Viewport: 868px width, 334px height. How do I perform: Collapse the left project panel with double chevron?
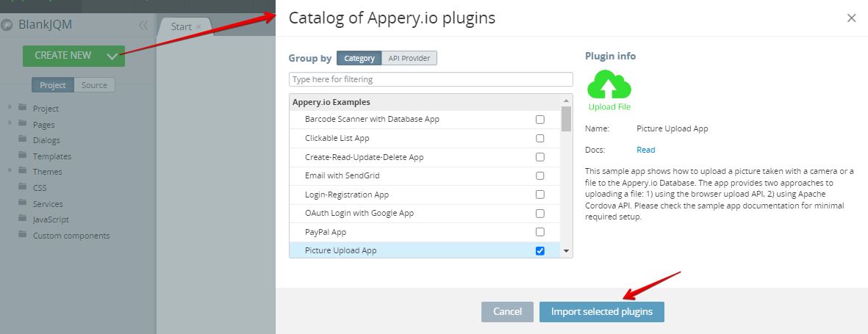[143, 25]
